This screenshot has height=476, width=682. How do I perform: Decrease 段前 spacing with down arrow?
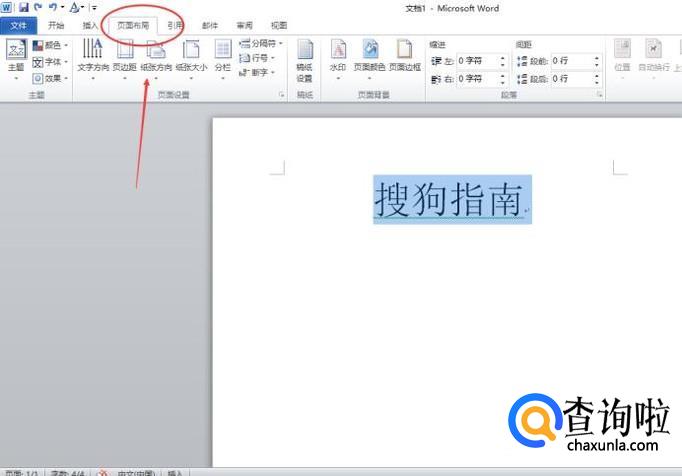coord(596,65)
